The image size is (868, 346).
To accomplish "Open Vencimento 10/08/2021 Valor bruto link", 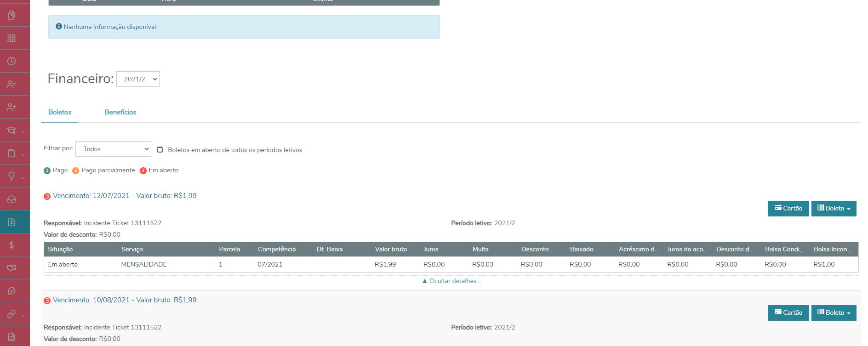I will click(125, 300).
